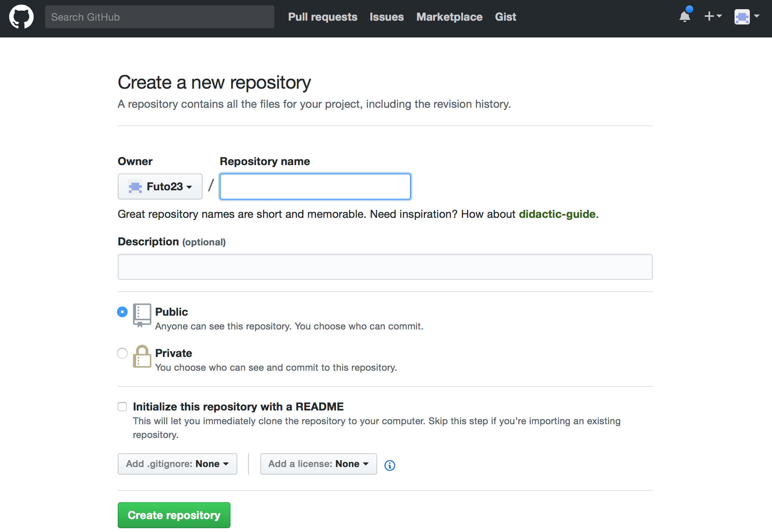Open the Add a license dropdown

[x=318, y=464]
